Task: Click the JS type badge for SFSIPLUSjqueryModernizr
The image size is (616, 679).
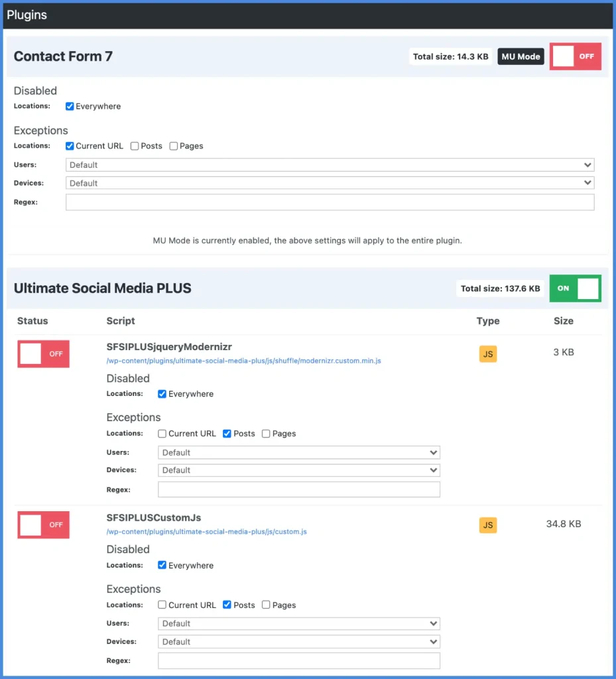Action: tap(488, 353)
